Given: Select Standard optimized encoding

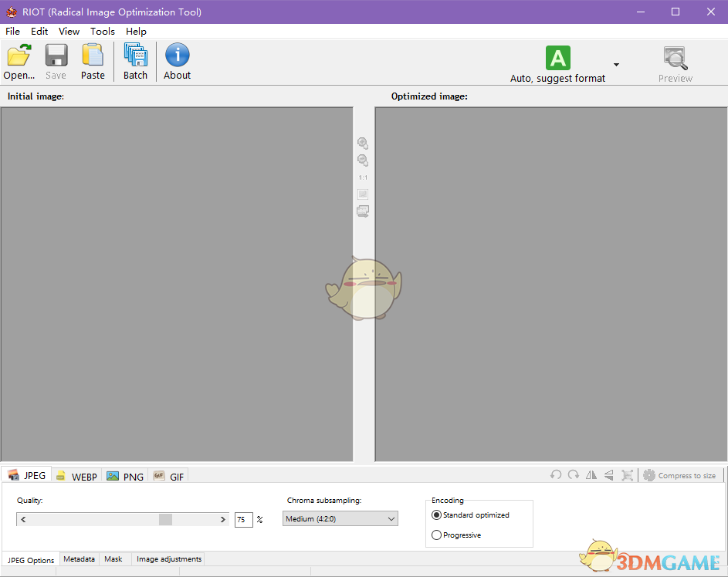Looking at the screenshot, I should pyautogui.click(x=437, y=515).
